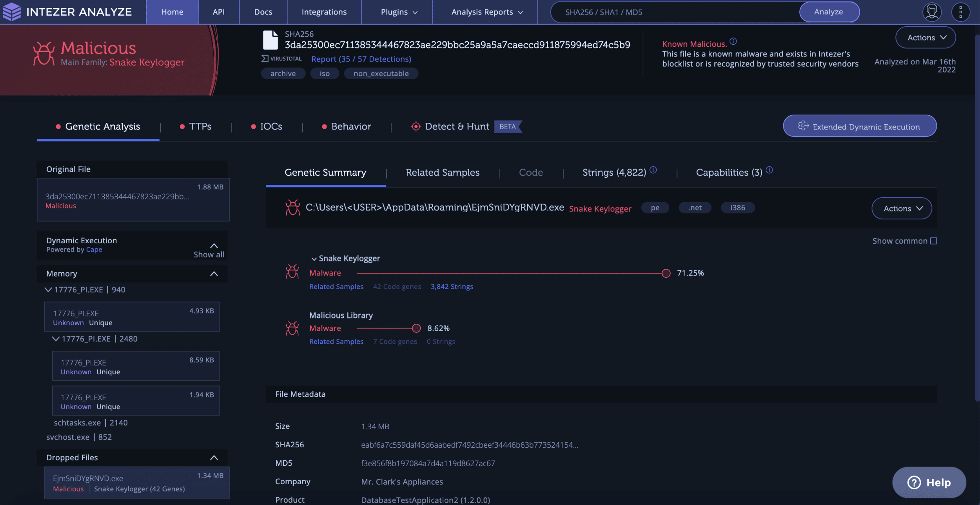Click the Cape link under Dynamic Execution
This screenshot has height=505, width=980.
point(94,250)
